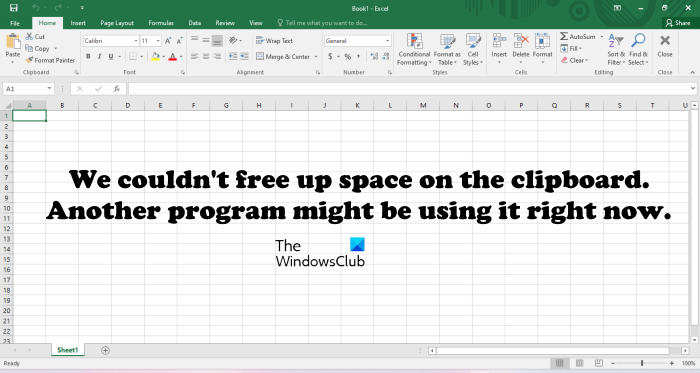The image size is (700, 373).
Task: Switch to the Page Layout tab
Action: (x=117, y=23)
